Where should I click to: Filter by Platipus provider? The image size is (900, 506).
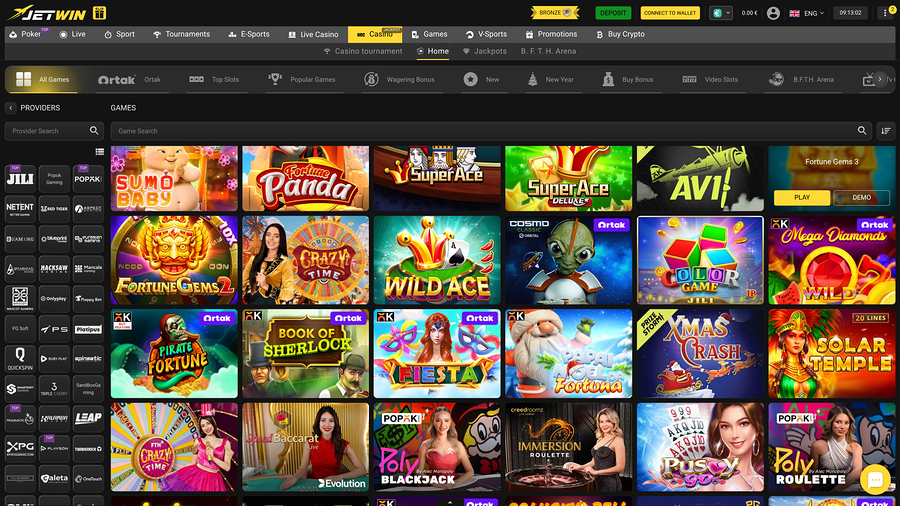coord(88,329)
